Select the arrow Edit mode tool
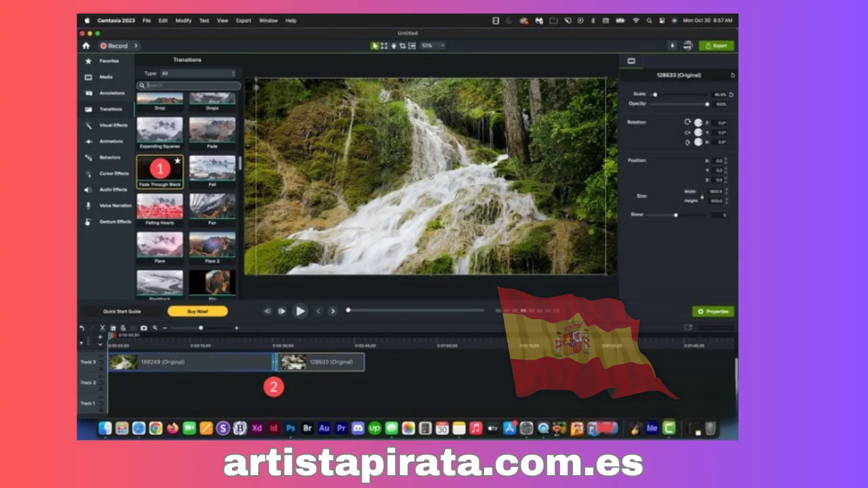The image size is (868, 488). coord(375,45)
